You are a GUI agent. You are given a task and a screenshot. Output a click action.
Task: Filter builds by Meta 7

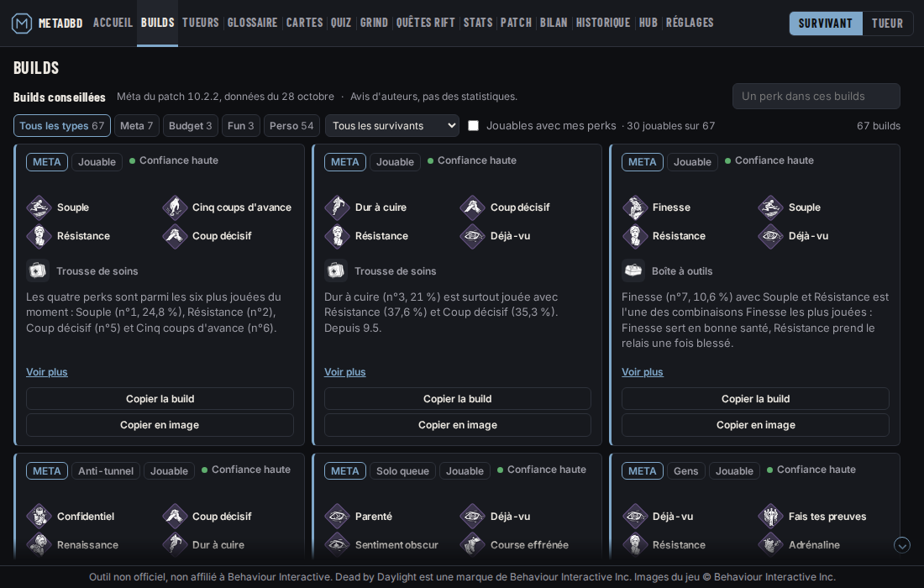(x=137, y=125)
